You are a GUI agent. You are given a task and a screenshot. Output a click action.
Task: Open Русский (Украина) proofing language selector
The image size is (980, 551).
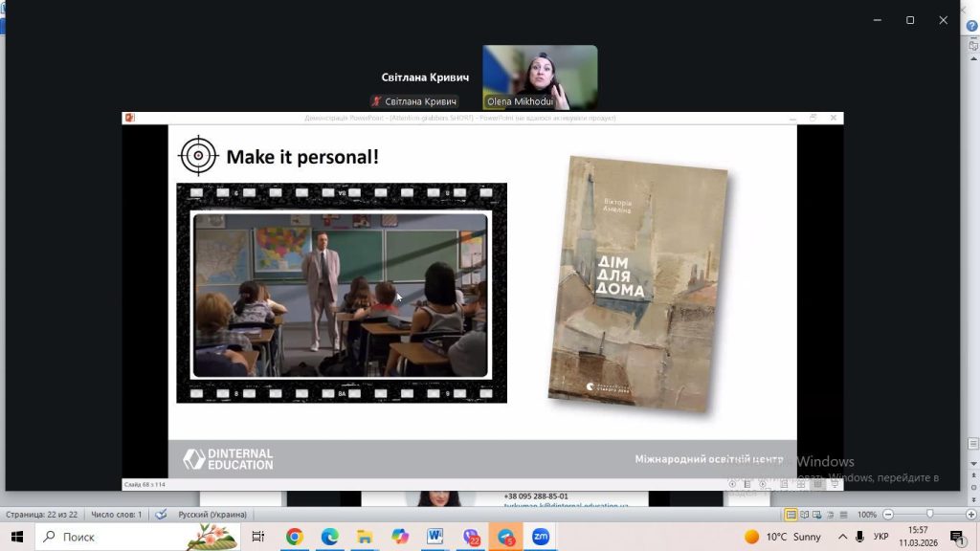[212, 515]
